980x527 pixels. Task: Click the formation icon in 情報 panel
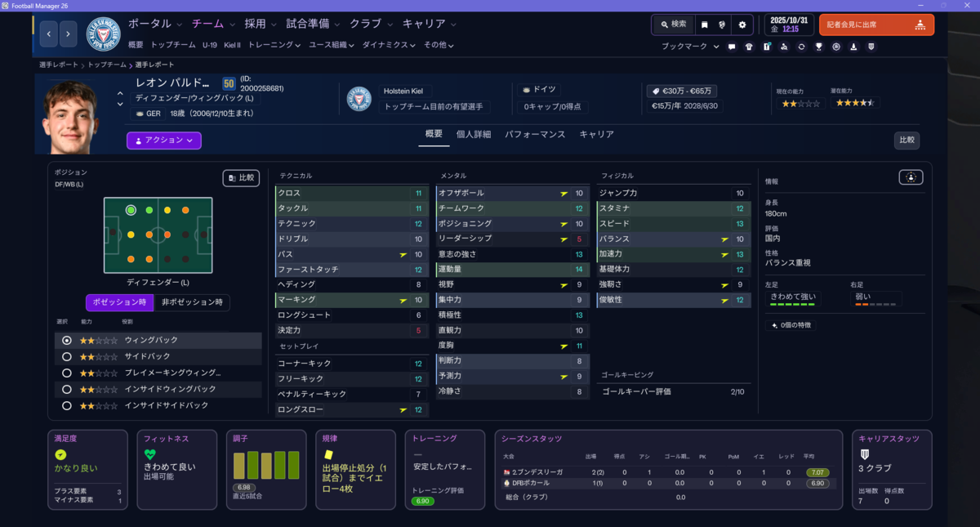[911, 177]
